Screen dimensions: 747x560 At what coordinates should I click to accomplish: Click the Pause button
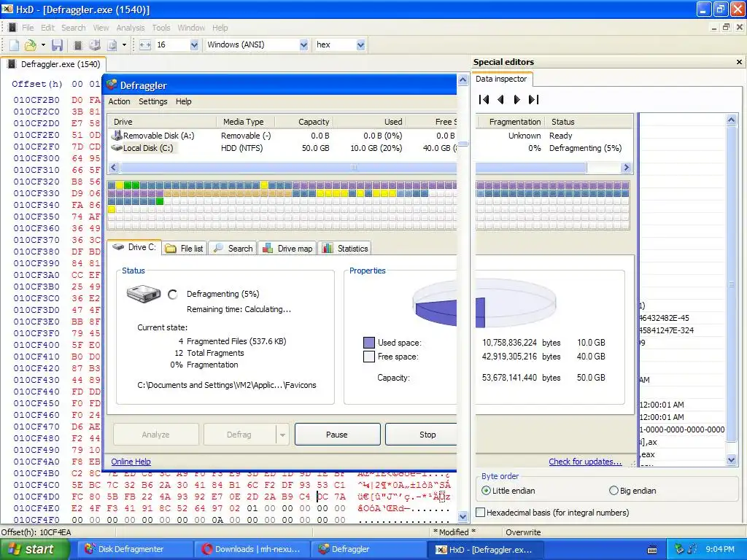(337, 435)
